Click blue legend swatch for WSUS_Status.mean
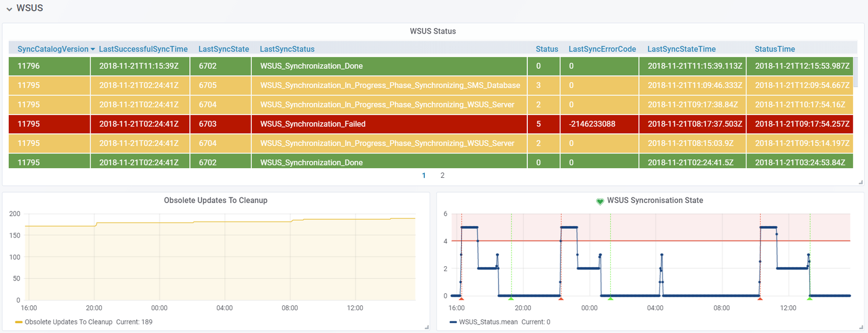 (454, 322)
